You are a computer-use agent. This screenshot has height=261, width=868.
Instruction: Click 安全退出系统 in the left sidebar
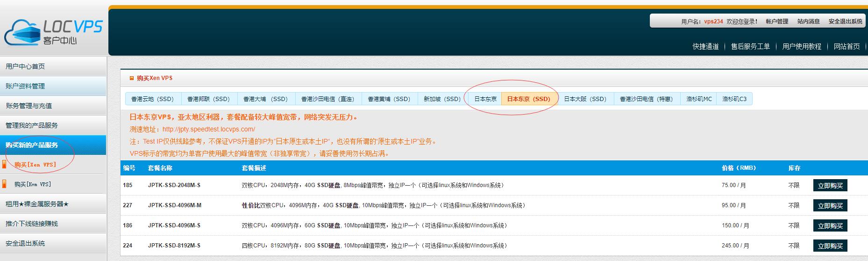point(53,243)
